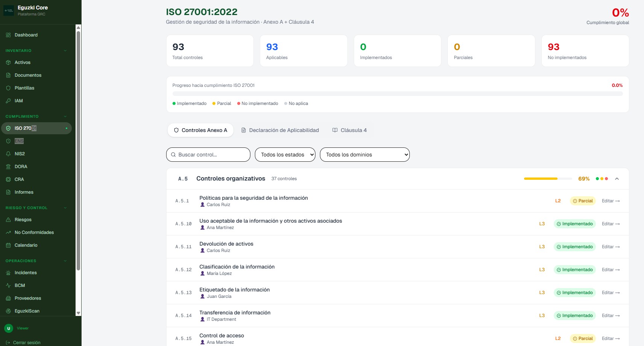Open the Incidentes section icon

point(8,273)
